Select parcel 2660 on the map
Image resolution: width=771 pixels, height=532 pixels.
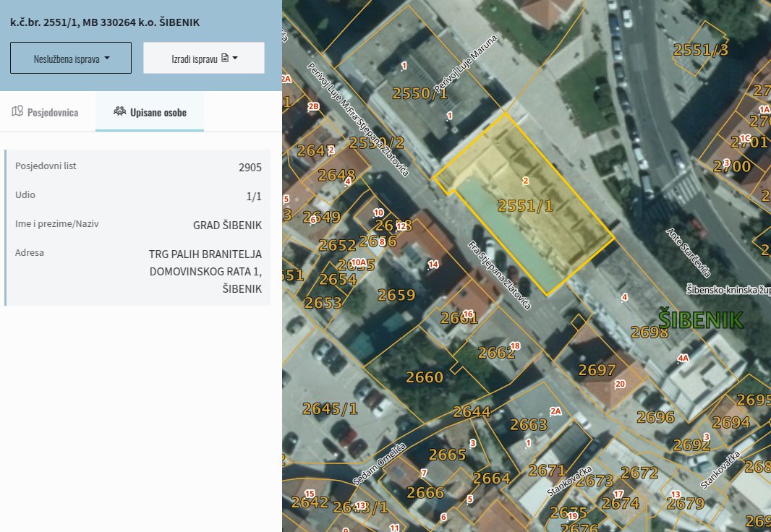pos(425,377)
